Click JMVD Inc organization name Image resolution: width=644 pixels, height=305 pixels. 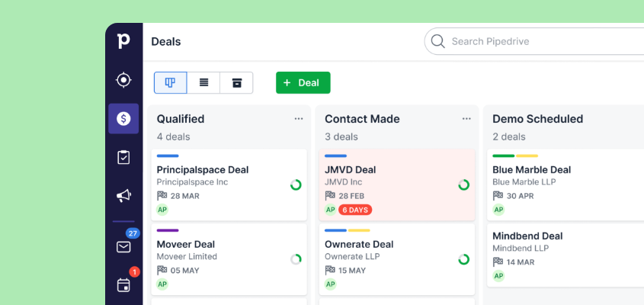344,182
